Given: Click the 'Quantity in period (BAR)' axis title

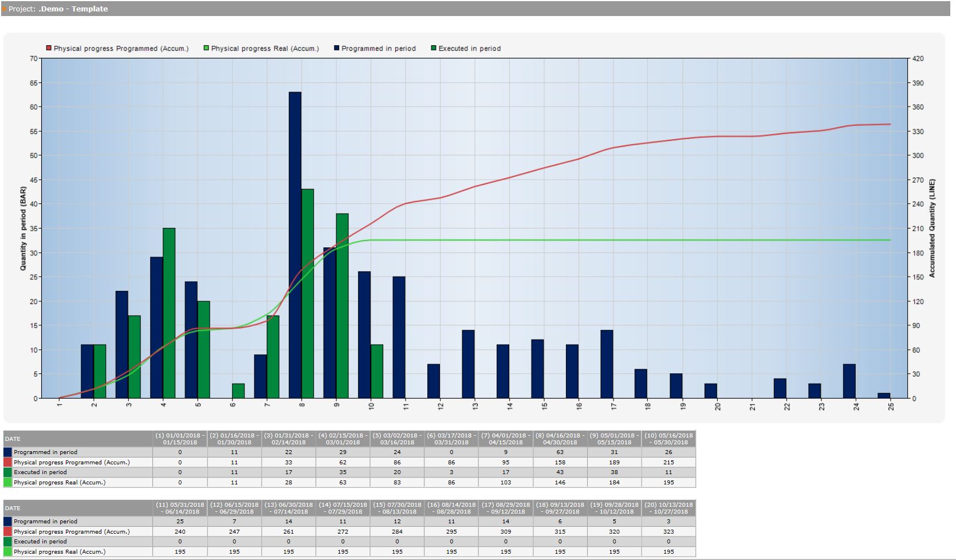Looking at the screenshot, I should tap(23, 228).
